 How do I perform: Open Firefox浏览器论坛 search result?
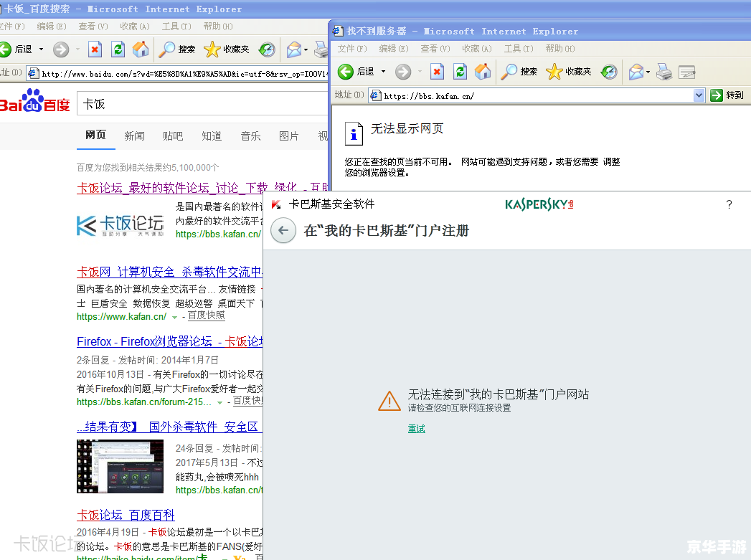point(169,341)
